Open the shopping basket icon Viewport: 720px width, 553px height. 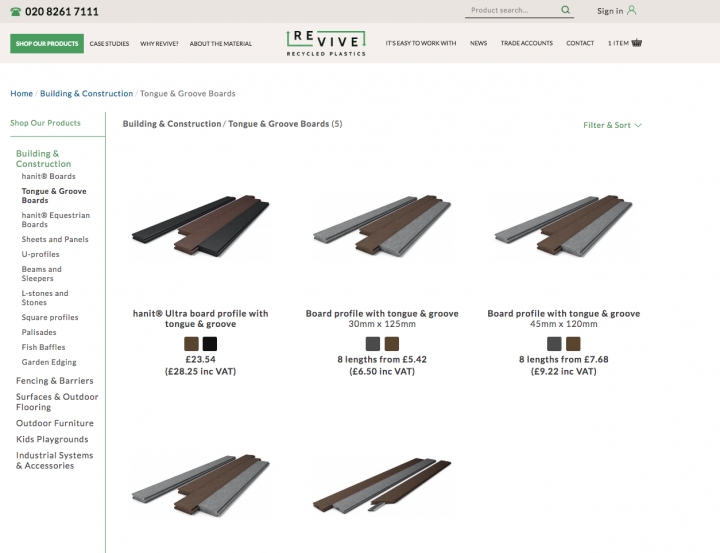[637, 43]
